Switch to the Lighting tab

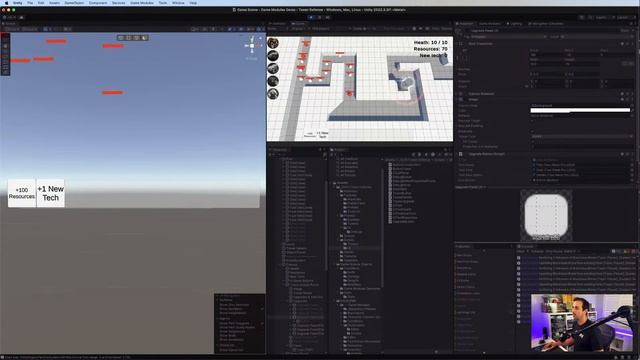(x=514, y=24)
